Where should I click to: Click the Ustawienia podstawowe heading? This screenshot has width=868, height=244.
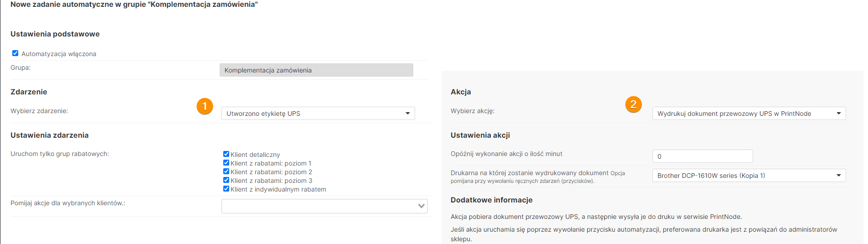(55, 34)
